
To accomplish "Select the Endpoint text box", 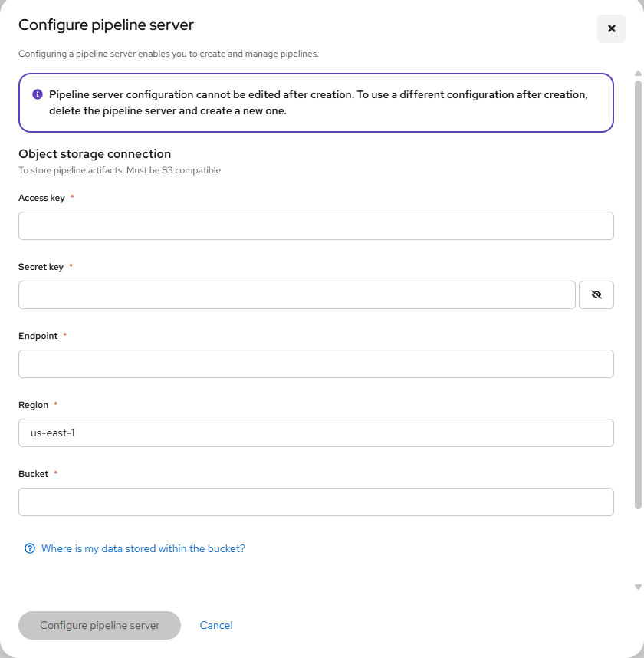I will pyautogui.click(x=316, y=364).
